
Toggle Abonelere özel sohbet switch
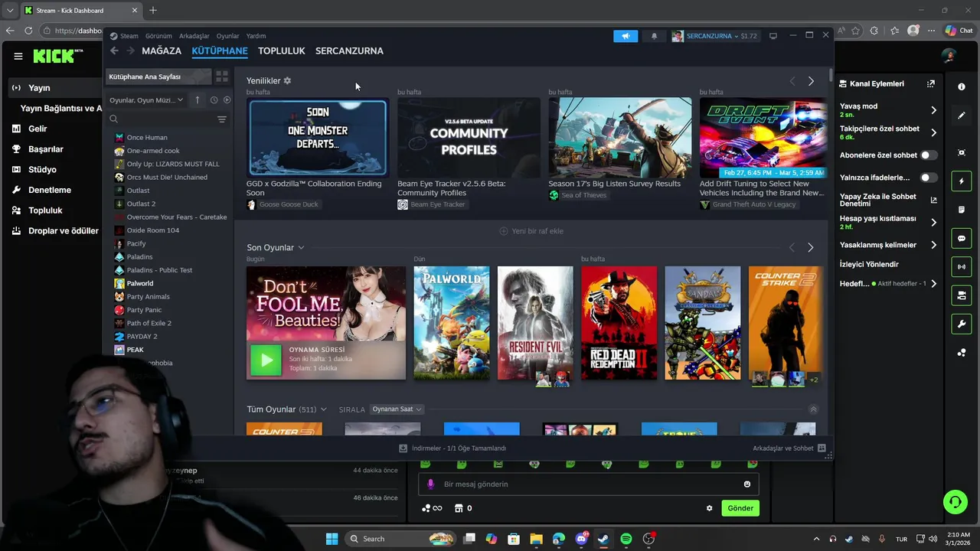pos(929,155)
